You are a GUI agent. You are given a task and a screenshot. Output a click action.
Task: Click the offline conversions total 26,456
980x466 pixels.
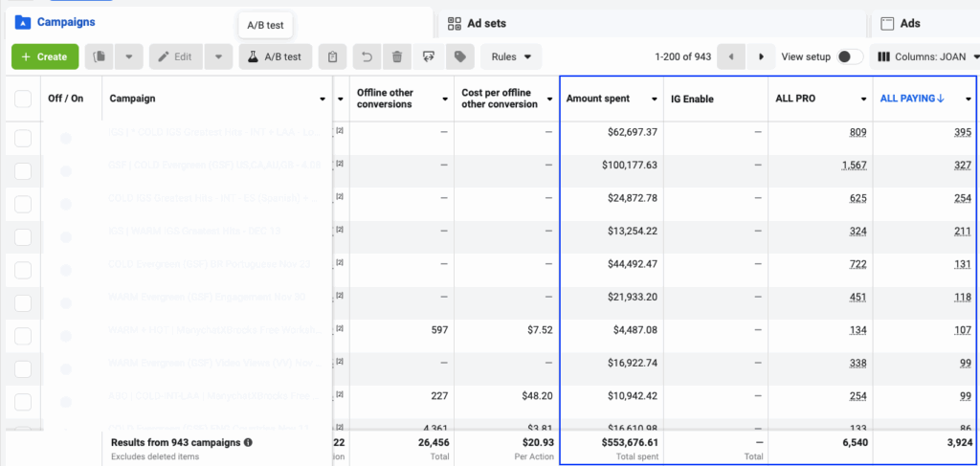(x=433, y=442)
